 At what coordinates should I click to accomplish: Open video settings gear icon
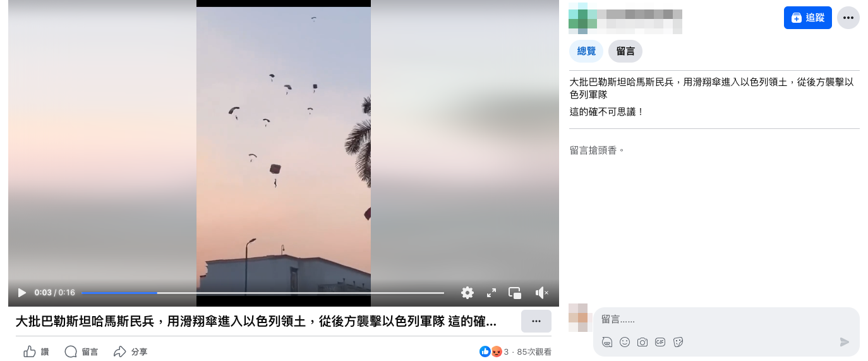pyautogui.click(x=467, y=293)
